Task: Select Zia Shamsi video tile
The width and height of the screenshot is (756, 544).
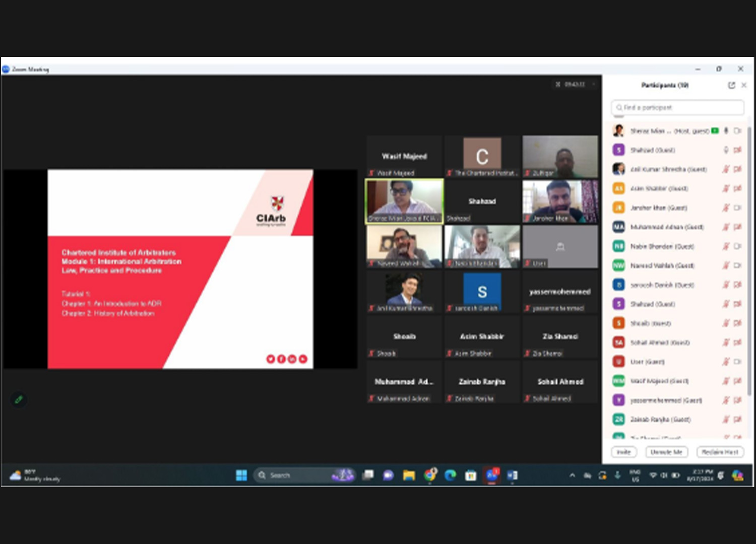Action: 560,337
